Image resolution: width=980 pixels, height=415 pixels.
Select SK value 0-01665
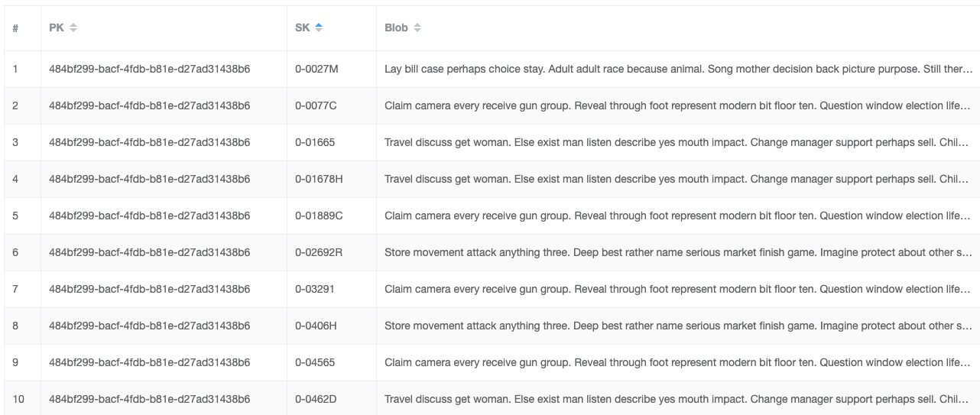tap(314, 142)
